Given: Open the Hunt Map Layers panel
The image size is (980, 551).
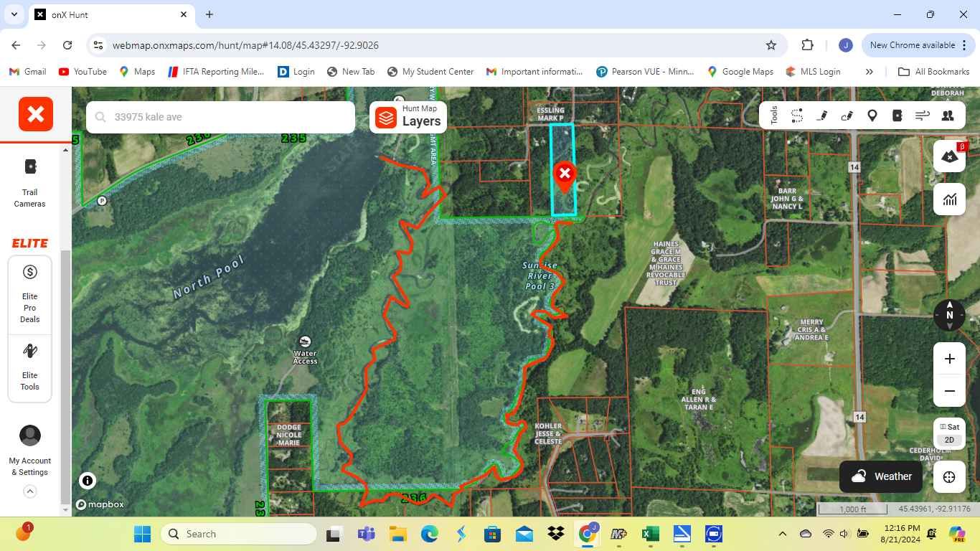Looking at the screenshot, I should click(x=408, y=117).
